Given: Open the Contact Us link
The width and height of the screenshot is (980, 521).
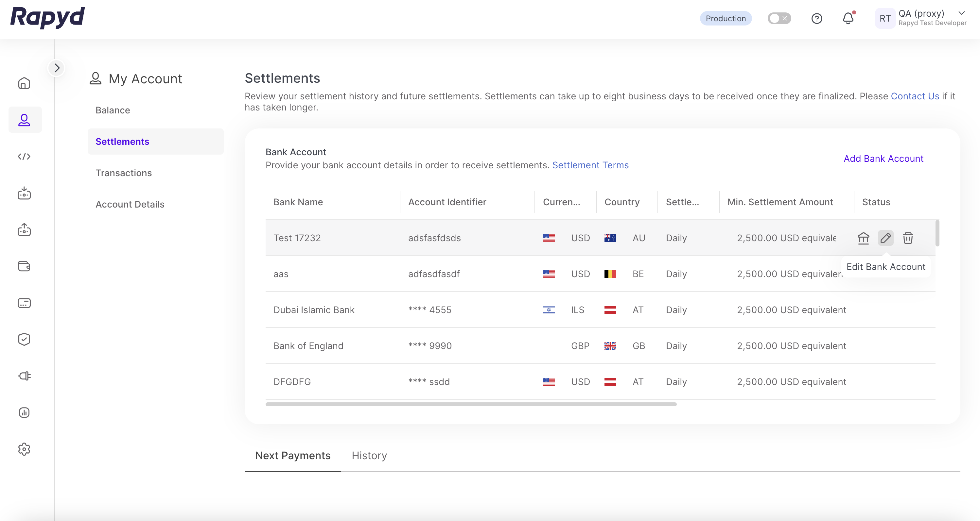Looking at the screenshot, I should click(x=915, y=96).
